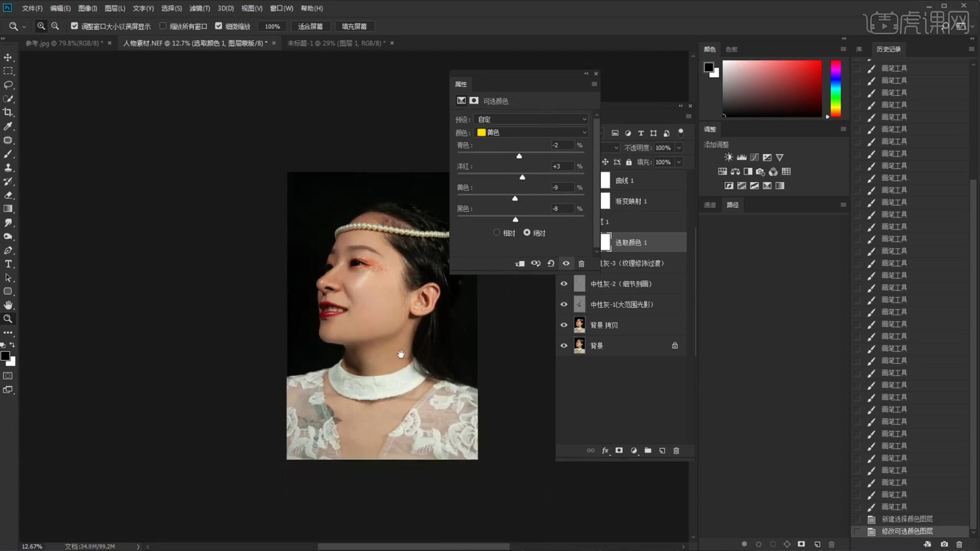This screenshot has height=551, width=980.
Task: Reset adjustment in properties panel
Action: 551,263
